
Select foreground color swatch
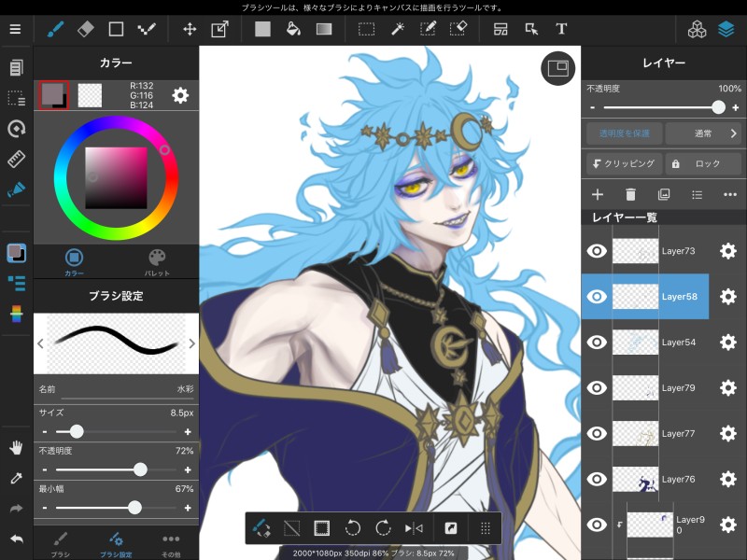point(52,94)
